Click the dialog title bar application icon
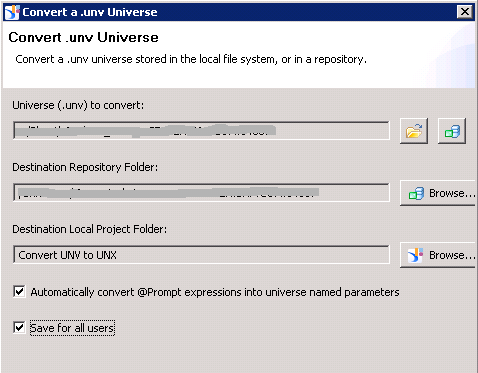Screen dimensions: 478x373 pyautogui.click(x=12, y=12)
